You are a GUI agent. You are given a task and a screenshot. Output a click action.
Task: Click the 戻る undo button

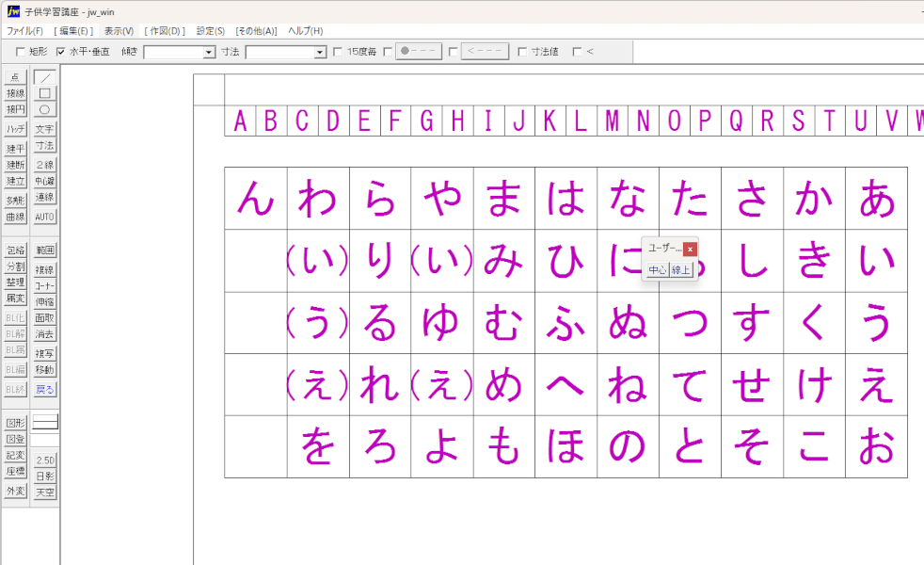pos(45,389)
